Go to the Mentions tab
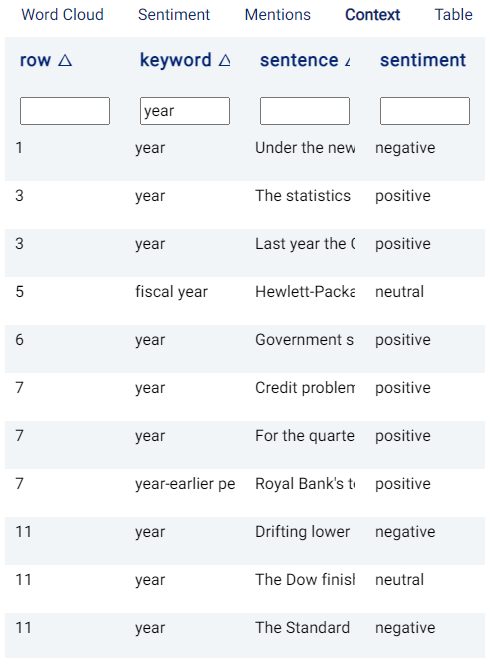The width and height of the screenshot is (489, 658). (x=278, y=15)
